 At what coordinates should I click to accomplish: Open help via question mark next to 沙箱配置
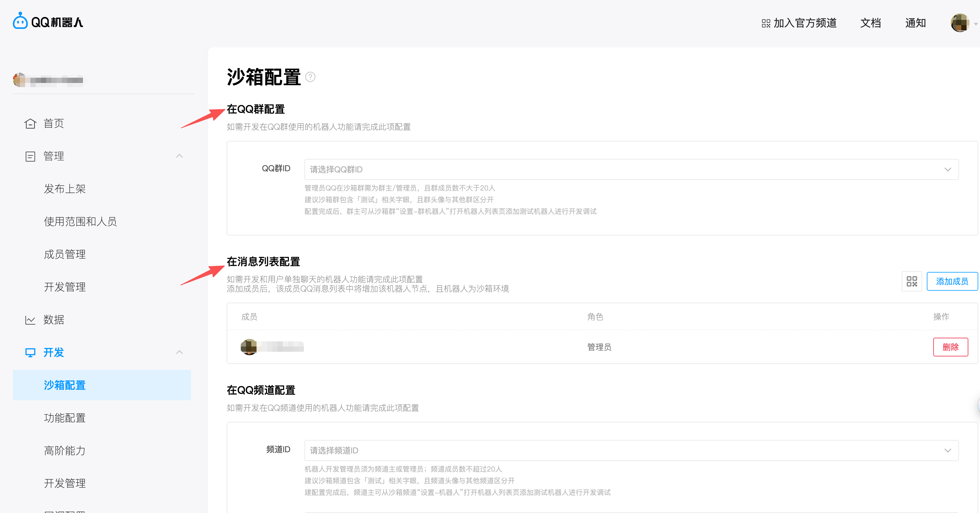point(311,78)
